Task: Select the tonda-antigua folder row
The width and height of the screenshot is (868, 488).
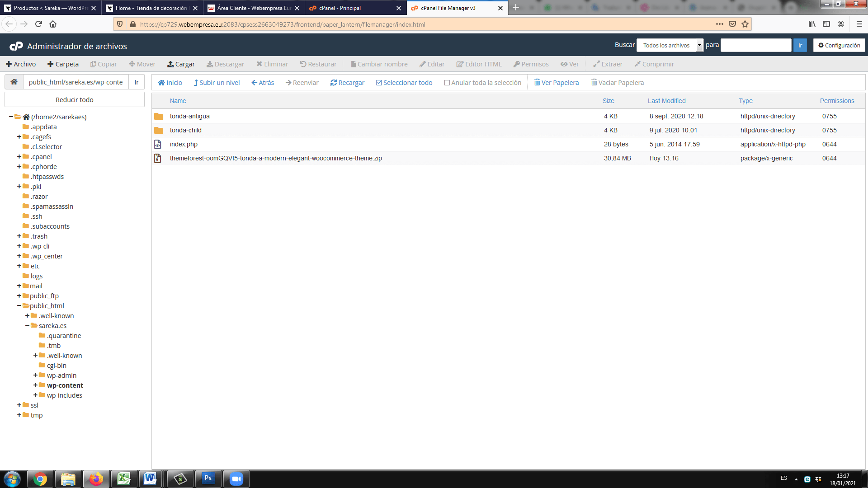Action: pyautogui.click(x=509, y=116)
